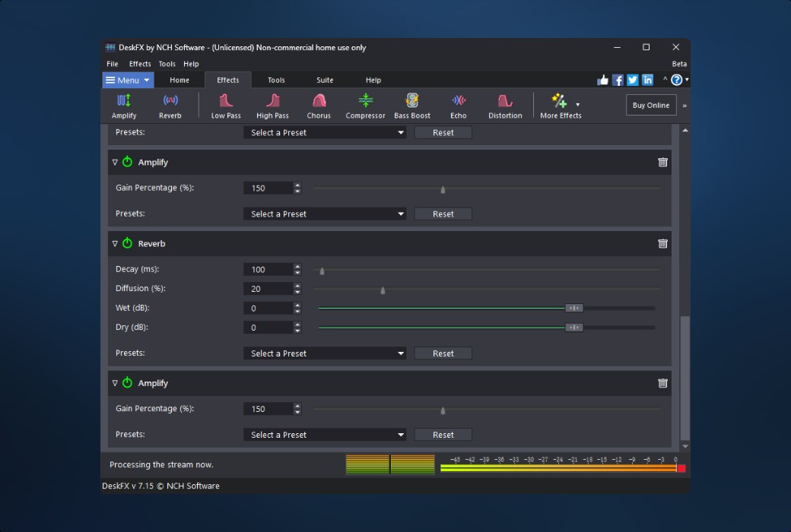Add the Compressor effect

pos(365,106)
